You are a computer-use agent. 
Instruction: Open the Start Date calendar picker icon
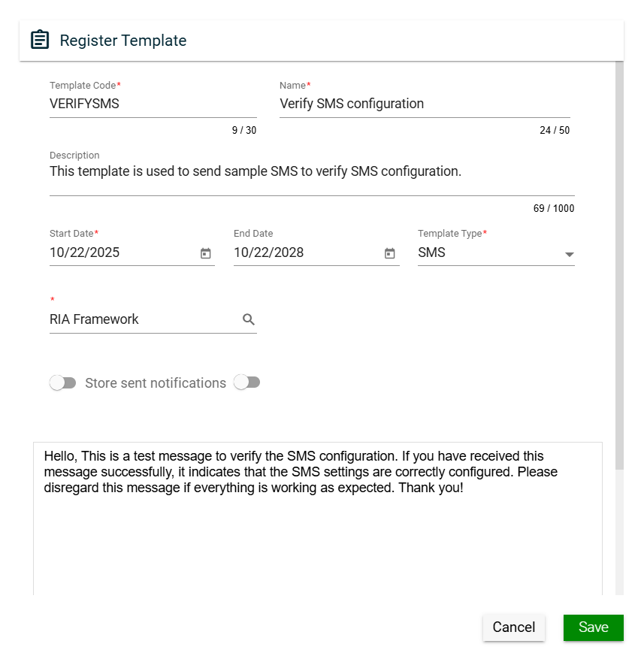coord(206,253)
